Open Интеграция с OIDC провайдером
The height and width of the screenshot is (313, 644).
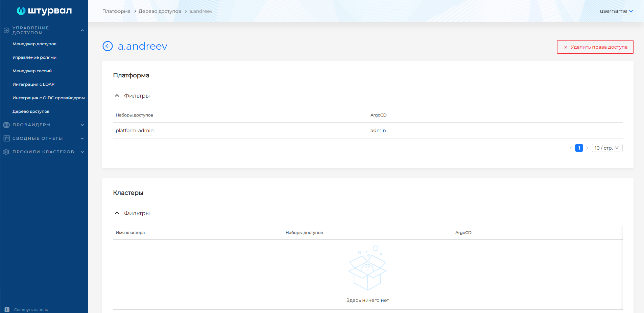click(x=49, y=98)
